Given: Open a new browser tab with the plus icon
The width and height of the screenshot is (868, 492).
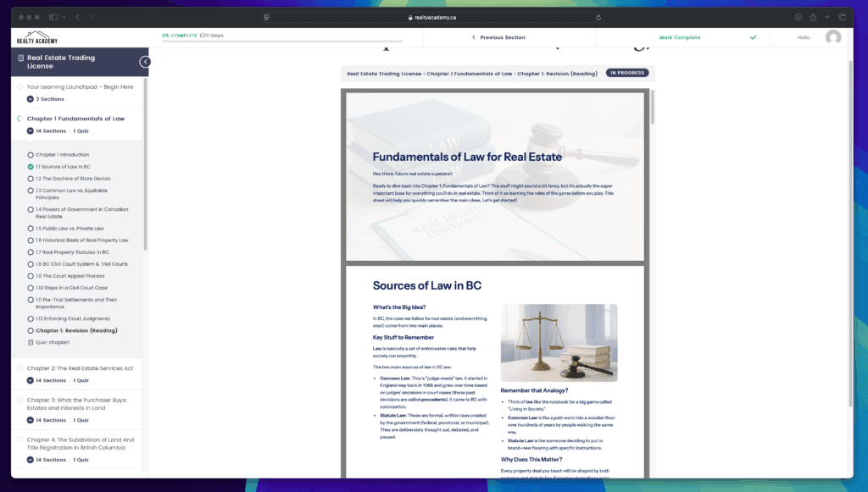Looking at the screenshot, I should tap(827, 16).
